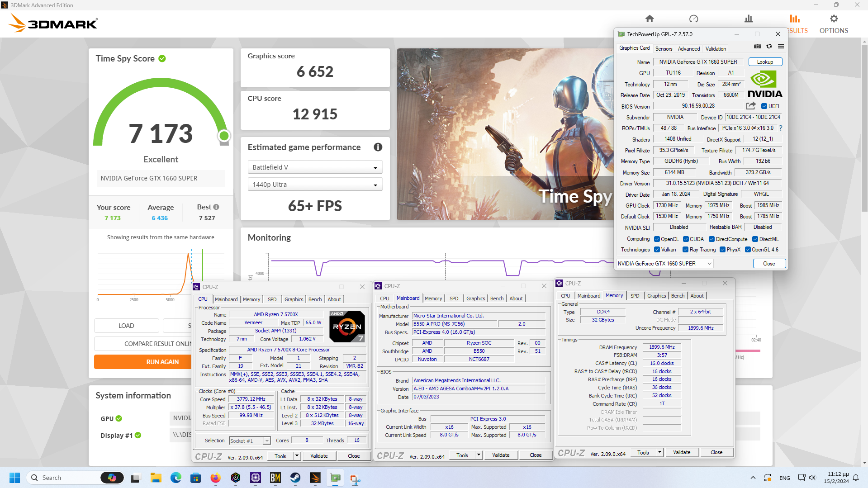
Task: Open SPD tab in CPU-Z Memory window
Action: pos(635,296)
